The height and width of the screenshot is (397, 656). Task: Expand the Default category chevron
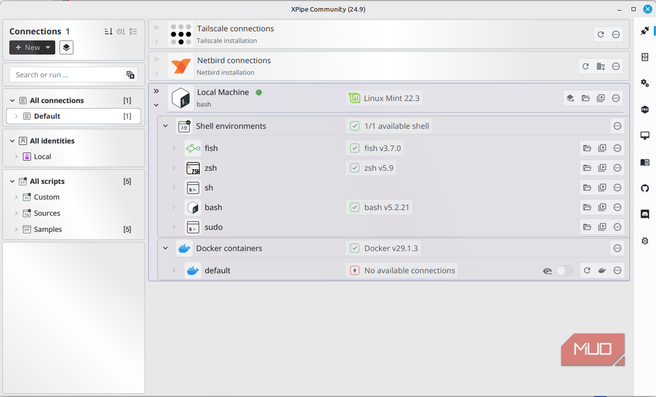[x=16, y=116]
